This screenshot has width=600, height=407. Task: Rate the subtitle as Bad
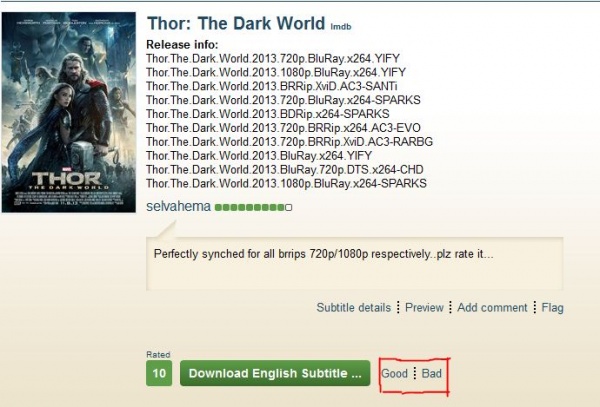[x=432, y=373]
